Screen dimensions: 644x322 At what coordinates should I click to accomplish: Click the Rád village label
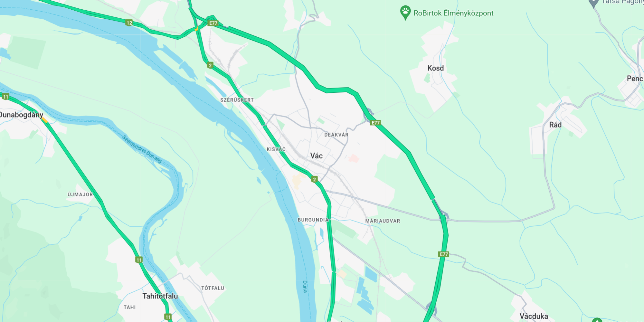coord(555,125)
